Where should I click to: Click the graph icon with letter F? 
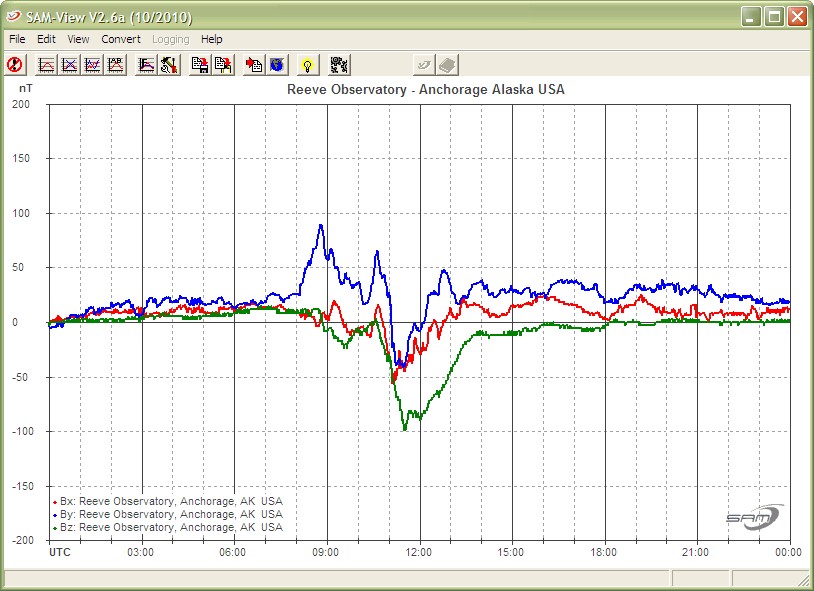click(146, 65)
